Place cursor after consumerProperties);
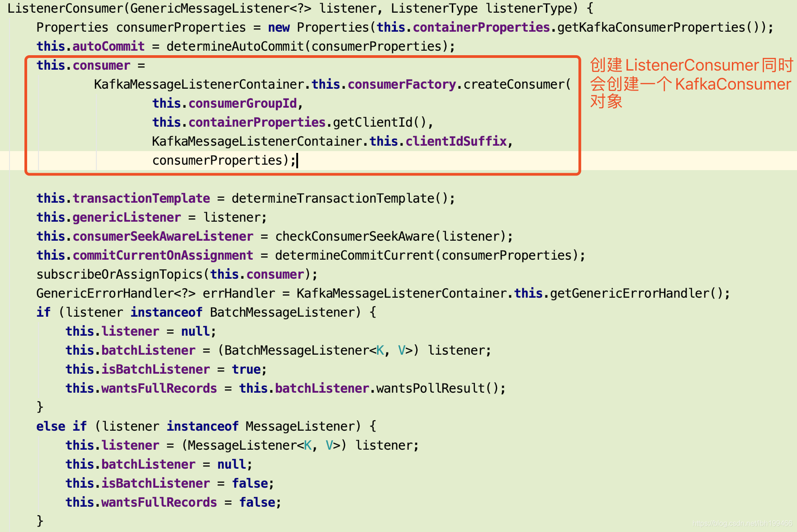The height and width of the screenshot is (532, 797). [297, 160]
